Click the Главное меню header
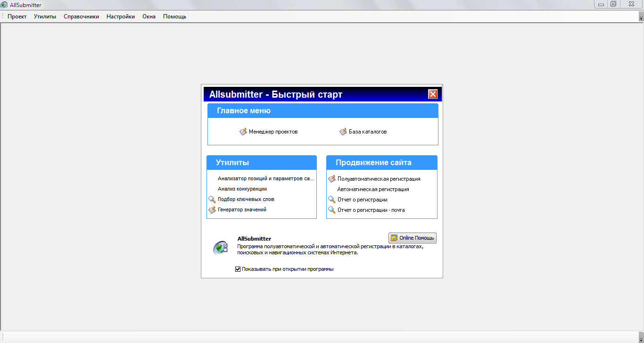The height and width of the screenshot is (343, 644). point(323,111)
